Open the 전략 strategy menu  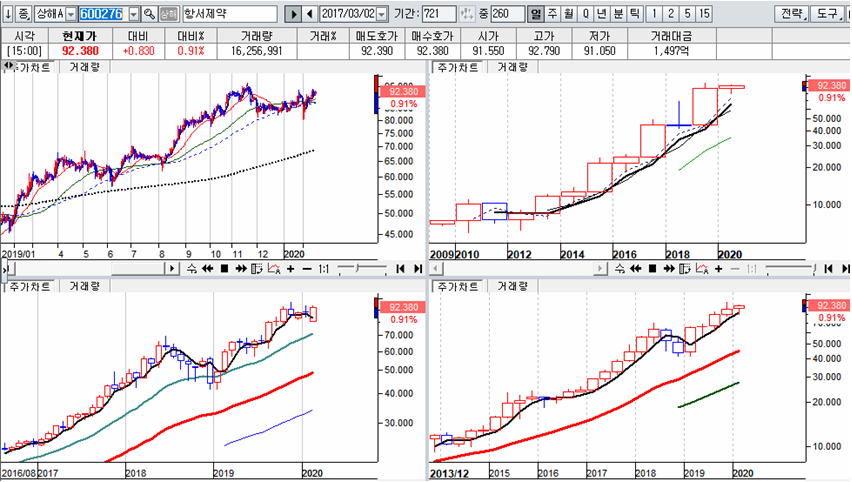(792, 14)
